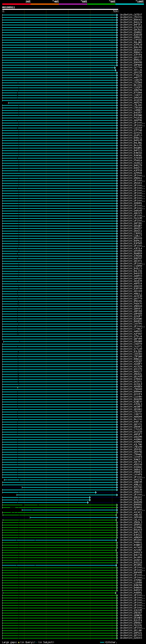This screenshot has width=146, height=644.
Task: Click the hit label UniRef100_P62195
Action: pyautogui.click(x=131, y=218)
